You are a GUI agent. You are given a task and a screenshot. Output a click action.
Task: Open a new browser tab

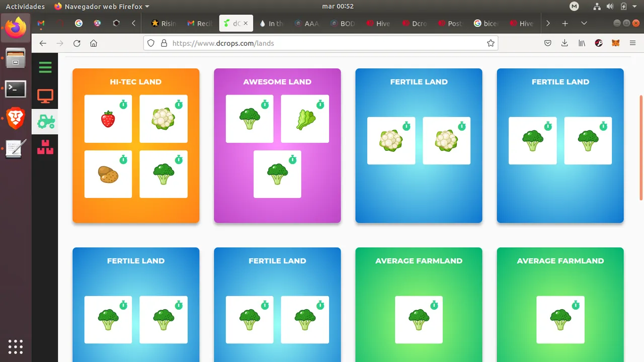coord(565,23)
